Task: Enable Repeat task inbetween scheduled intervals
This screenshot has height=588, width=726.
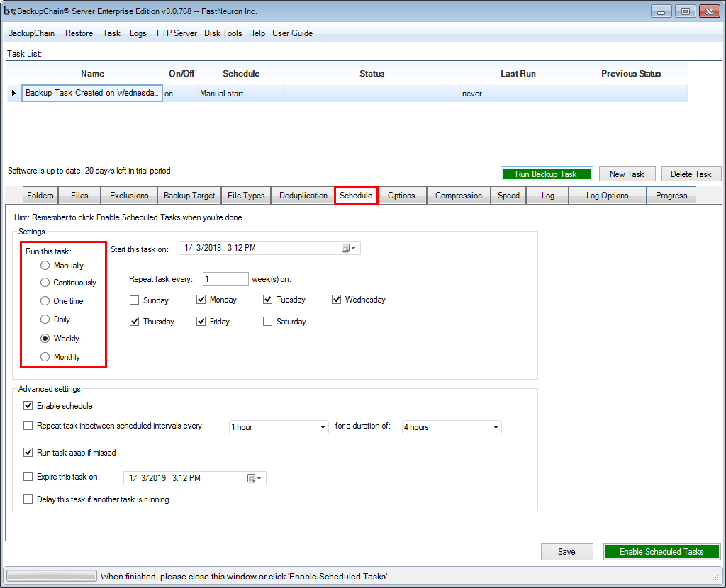Action: pyautogui.click(x=28, y=426)
